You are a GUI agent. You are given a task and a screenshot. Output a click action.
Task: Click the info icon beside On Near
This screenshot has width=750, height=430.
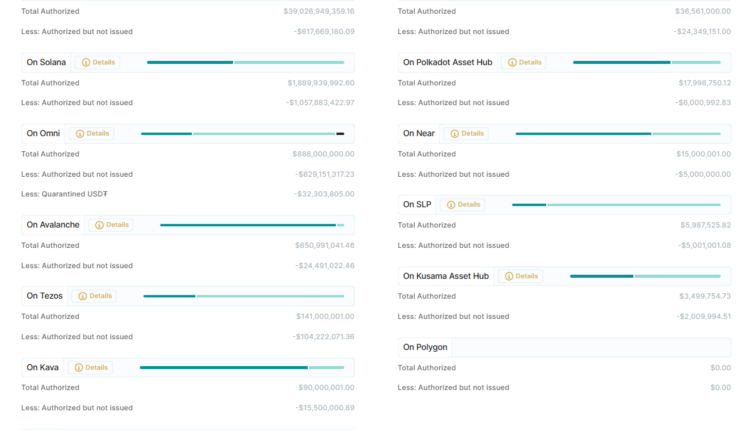454,133
